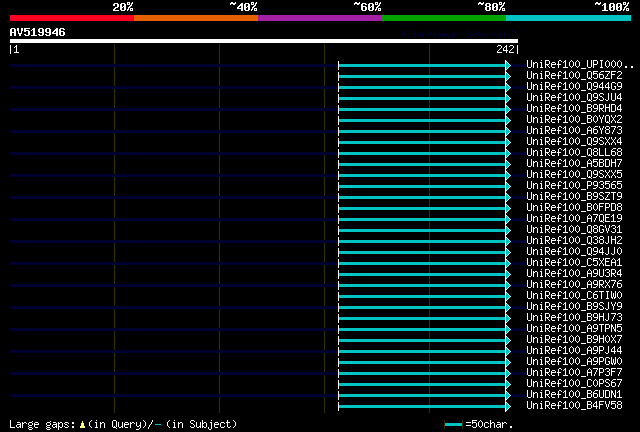
Task: Select the UniRef100_B6UDN1 label
Action: [x=574, y=395]
